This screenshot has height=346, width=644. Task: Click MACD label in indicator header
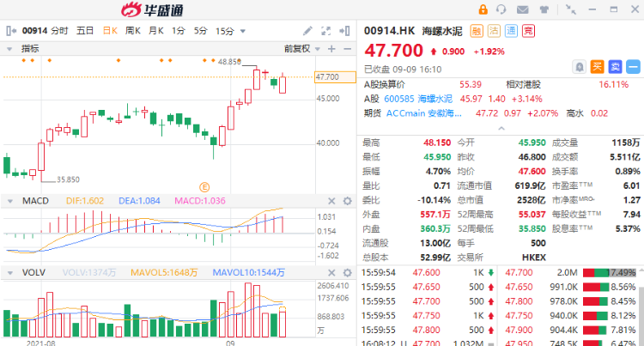[x=35, y=201]
